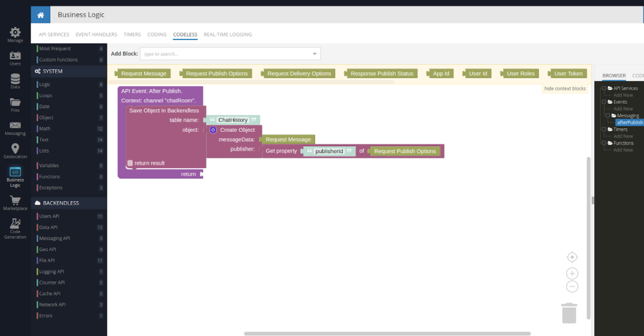Collapse the Timers tree node
The image size is (644, 336).
pyautogui.click(x=604, y=129)
